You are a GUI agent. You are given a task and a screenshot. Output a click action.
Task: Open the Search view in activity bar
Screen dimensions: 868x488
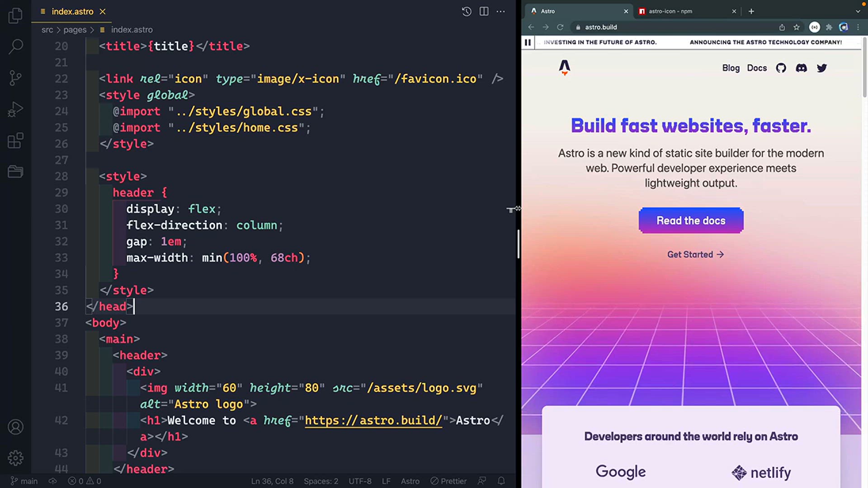tap(15, 47)
